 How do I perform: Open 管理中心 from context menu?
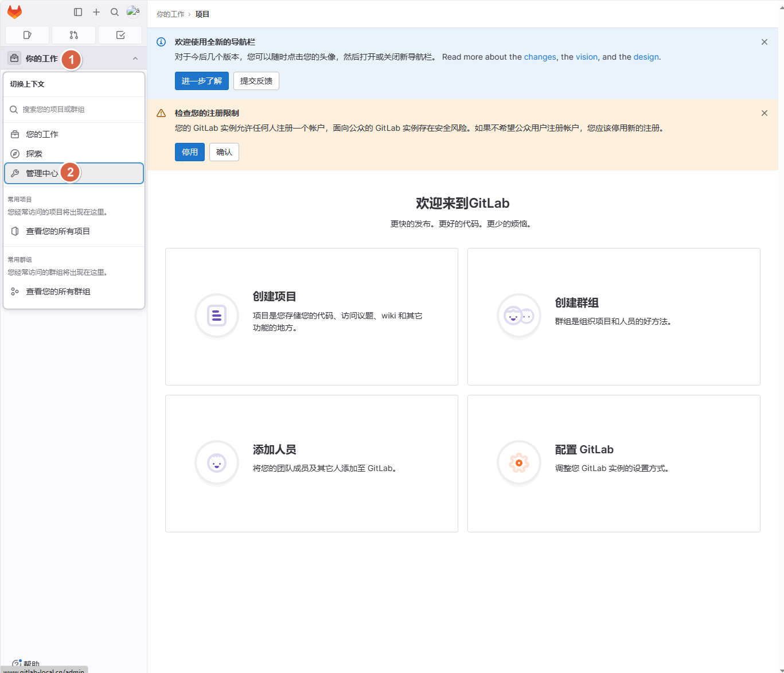(74, 173)
